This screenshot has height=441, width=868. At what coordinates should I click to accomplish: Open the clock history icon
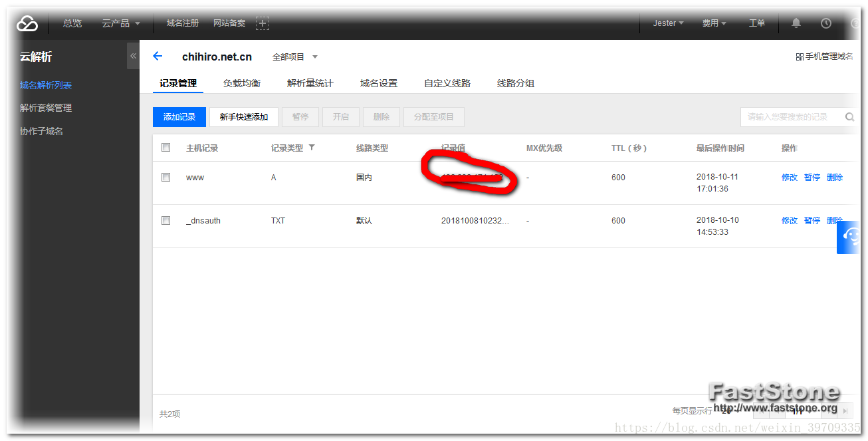826,23
